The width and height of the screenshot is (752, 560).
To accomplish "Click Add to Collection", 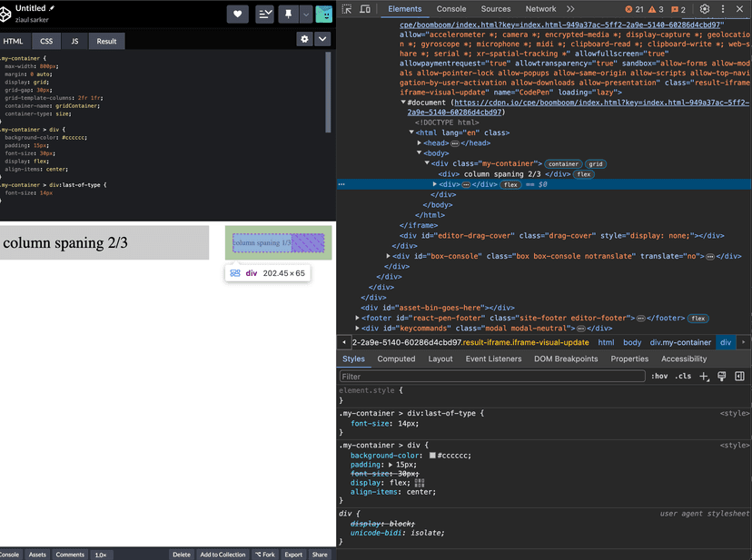I will [x=222, y=555].
